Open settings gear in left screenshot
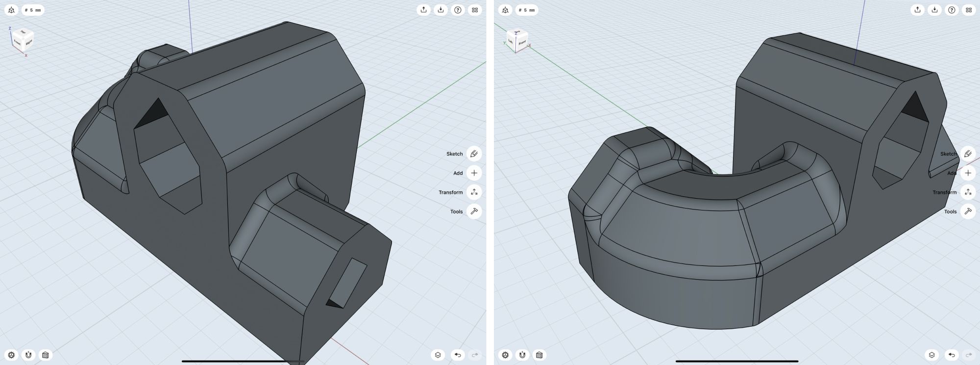The height and width of the screenshot is (365, 980). point(12,355)
